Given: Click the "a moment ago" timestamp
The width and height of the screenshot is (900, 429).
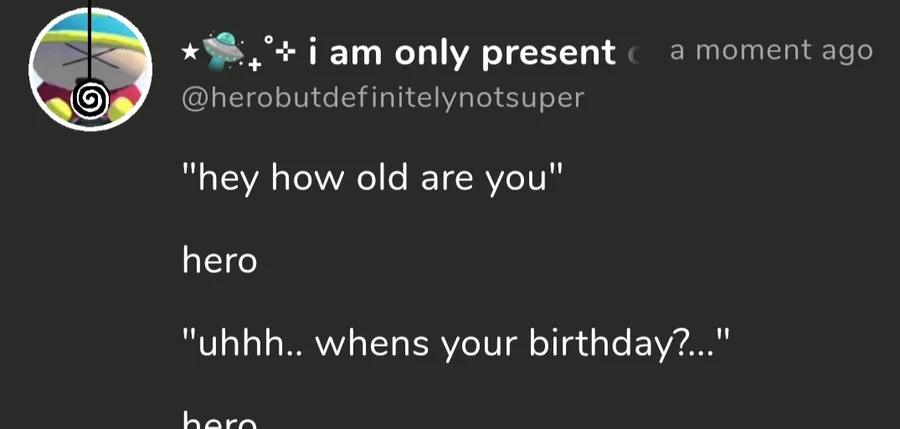Looking at the screenshot, I should pyautogui.click(x=770, y=50).
